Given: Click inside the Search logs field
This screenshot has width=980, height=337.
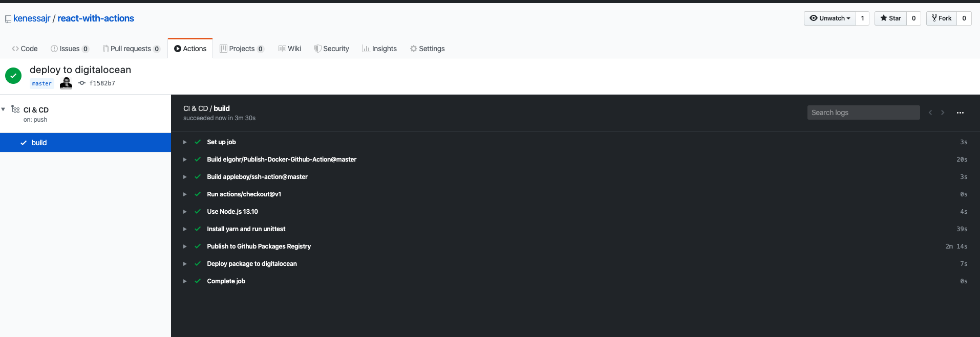Looking at the screenshot, I should (x=863, y=113).
